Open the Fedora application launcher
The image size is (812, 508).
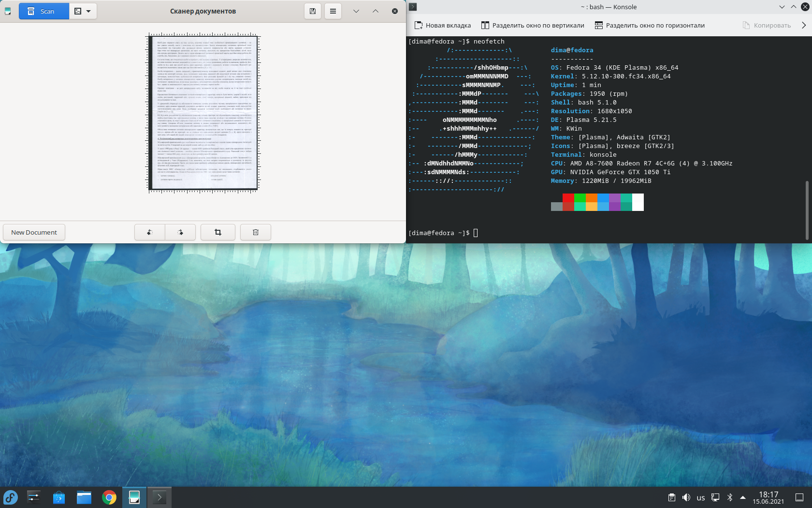tap(11, 497)
